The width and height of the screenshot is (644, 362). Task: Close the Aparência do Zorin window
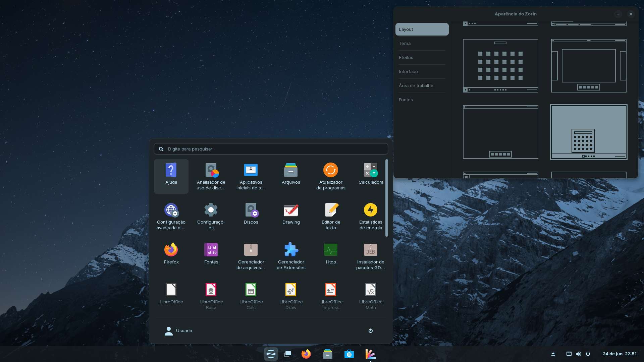pyautogui.click(x=631, y=14)
